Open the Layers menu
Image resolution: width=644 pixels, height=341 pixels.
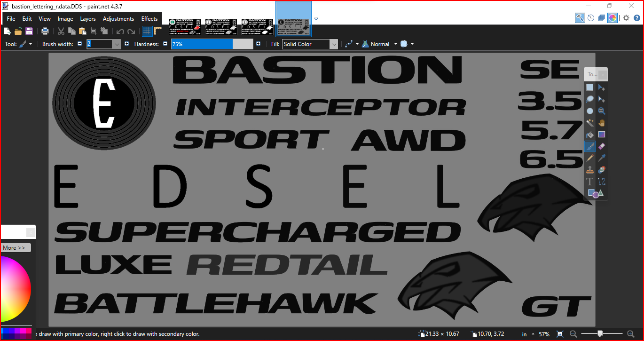coord(88,19)
